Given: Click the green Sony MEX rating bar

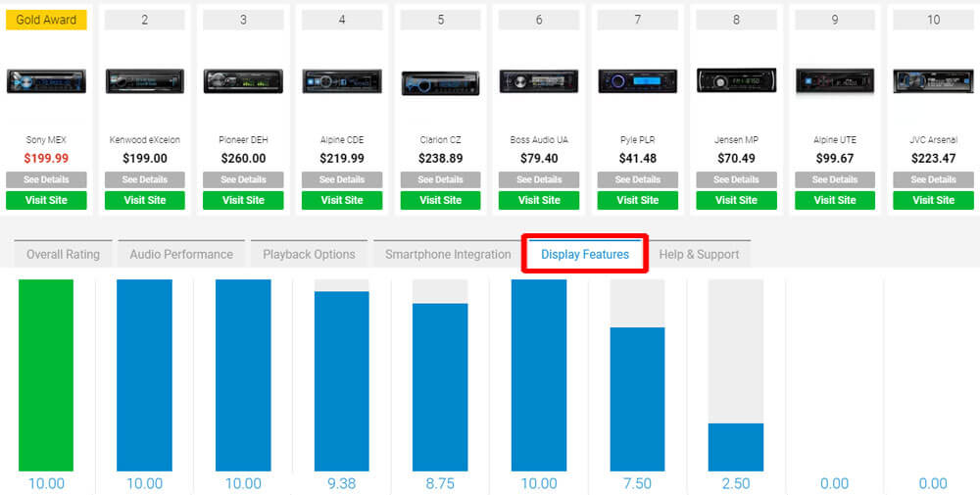Looking at the screenshot, I should pyautogui.click(x=46, y=375).
